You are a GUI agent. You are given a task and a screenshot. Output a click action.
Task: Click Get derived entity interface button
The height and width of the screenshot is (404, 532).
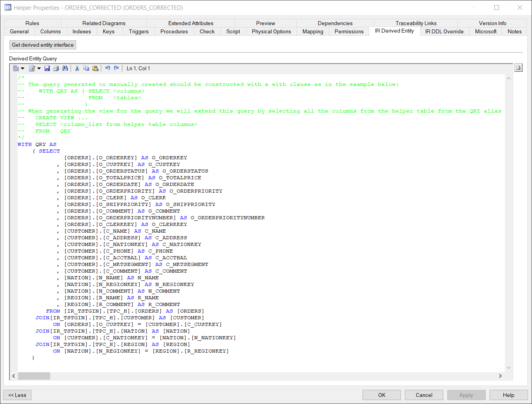click(43, 45)
